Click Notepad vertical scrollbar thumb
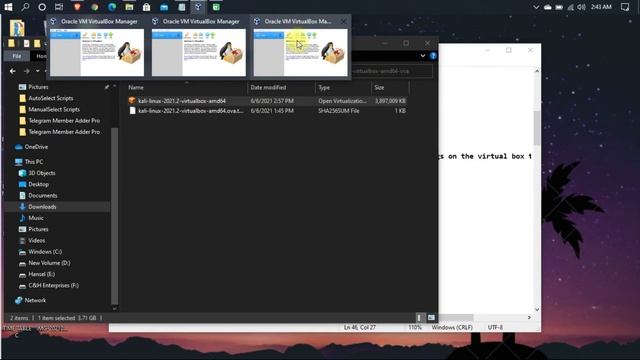Screen dimensions: 640x360 (x=537, y=127)
